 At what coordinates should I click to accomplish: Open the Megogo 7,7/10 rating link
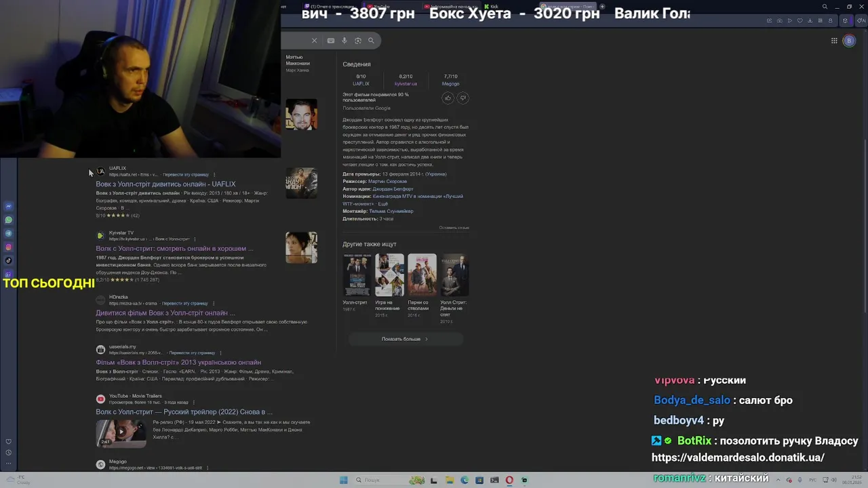coord(451,80)
